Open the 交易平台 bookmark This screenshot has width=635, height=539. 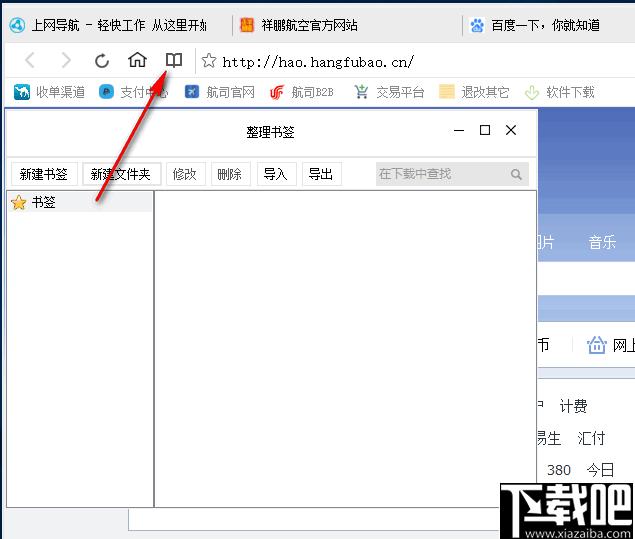tap(389, 92)
